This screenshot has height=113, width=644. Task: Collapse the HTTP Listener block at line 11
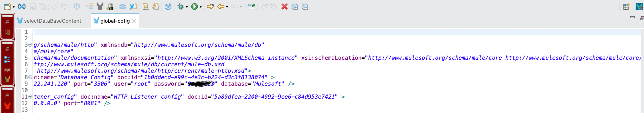point(30,97)
